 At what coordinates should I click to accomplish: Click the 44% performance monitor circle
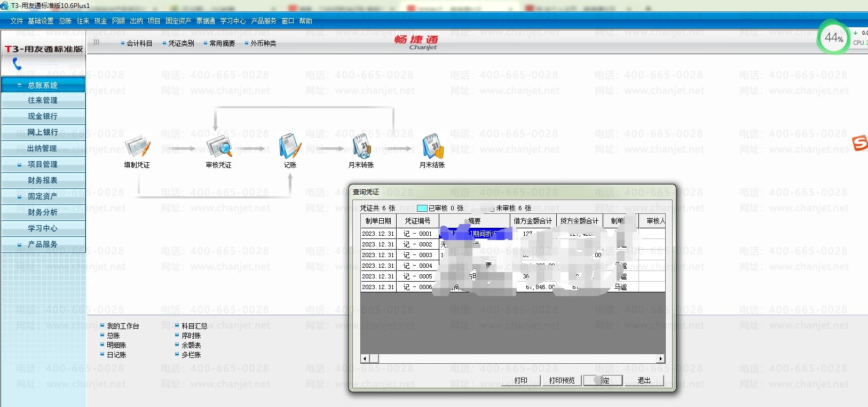(833, 37)
